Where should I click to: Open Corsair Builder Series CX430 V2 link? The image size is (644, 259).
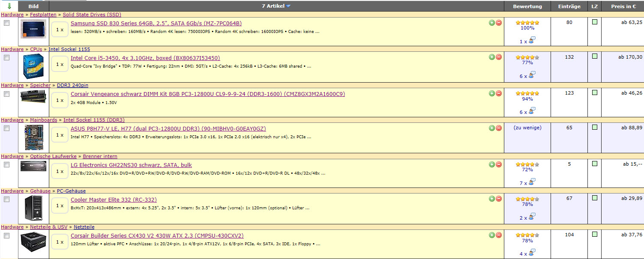pyautogui.click(x=157, y=236)
